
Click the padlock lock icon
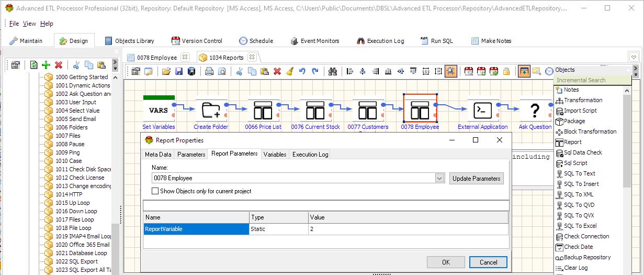506,72
